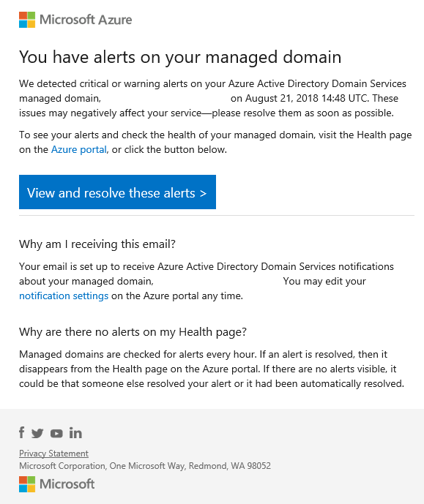This screenshot has height=504, width=424.
Task: Open the notification settings link
Action: pyautogui.click(x=64, y=296)
